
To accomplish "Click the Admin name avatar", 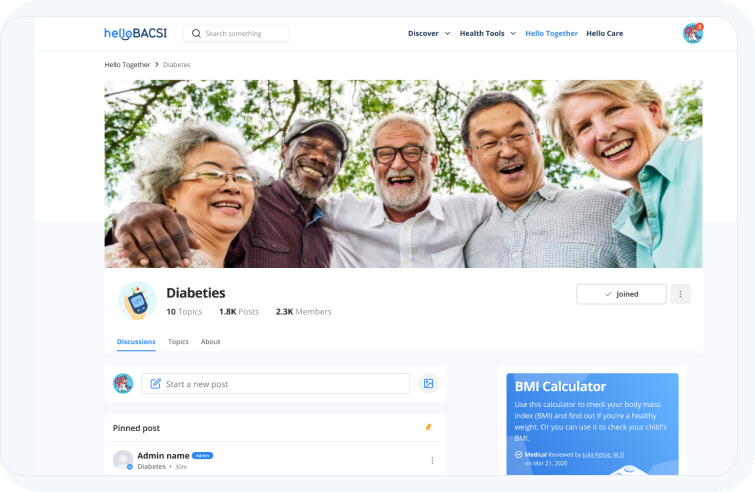I will click(x=123, y=460).
